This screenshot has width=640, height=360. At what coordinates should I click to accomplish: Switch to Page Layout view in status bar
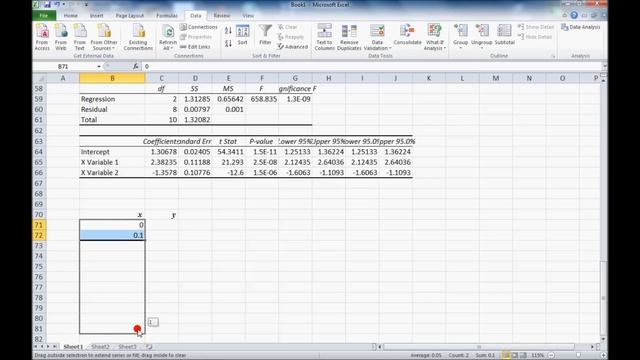click(x=515, y=355)
